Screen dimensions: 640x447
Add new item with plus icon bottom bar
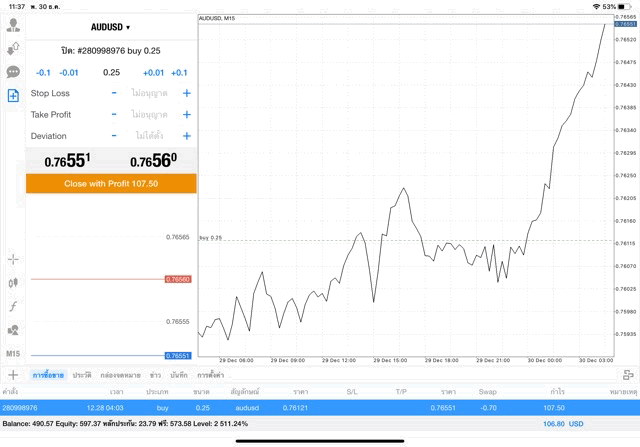point(13,375)
